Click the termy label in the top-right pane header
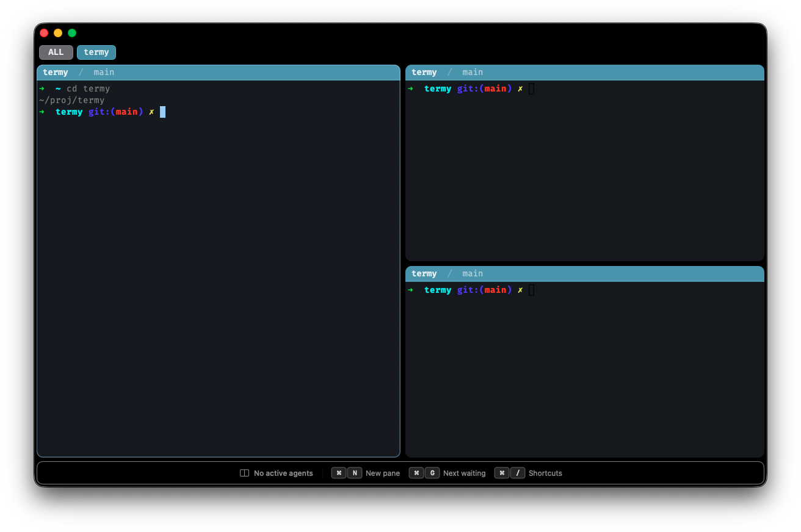The height and width of the screenshot is (532, 801). [x=424, y=72]
